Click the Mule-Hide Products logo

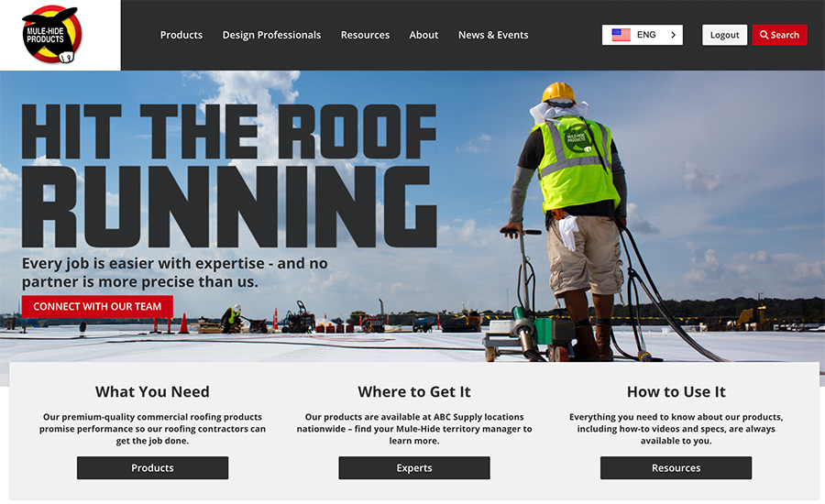click(x=51, y=35)
